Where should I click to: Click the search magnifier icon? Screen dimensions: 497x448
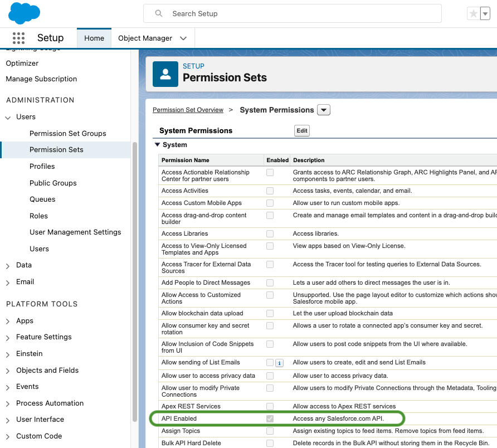pos(158,13)
